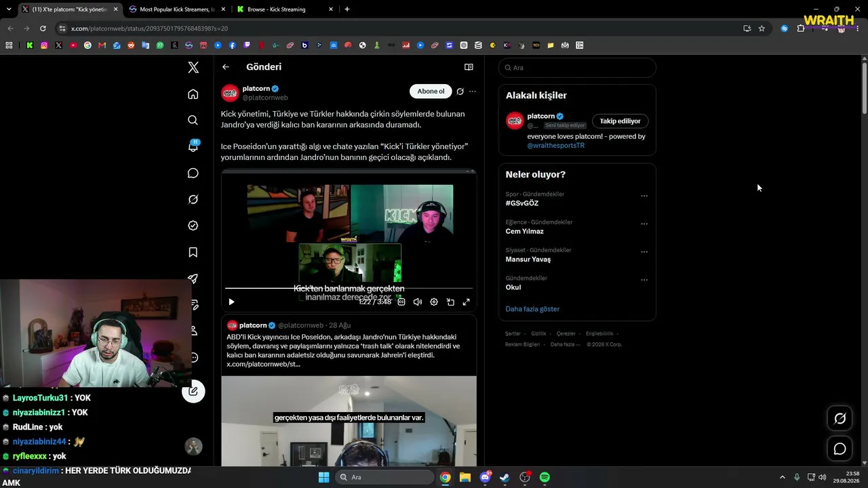Open platcorn's profile avatar on the post

pos(230,93)
